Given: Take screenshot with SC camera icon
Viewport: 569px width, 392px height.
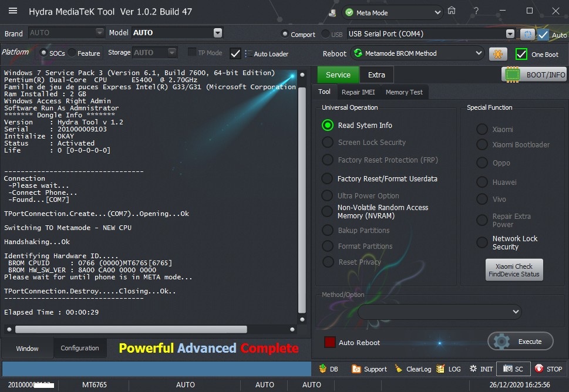Looking at the screenshot, I should (x=508, y=369).
